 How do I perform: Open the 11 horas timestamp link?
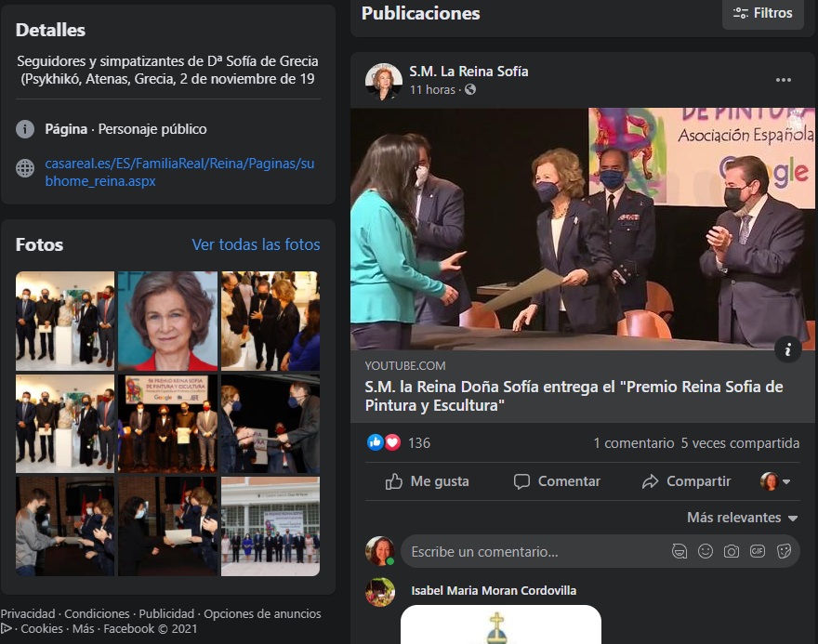(x=432, y=90)
